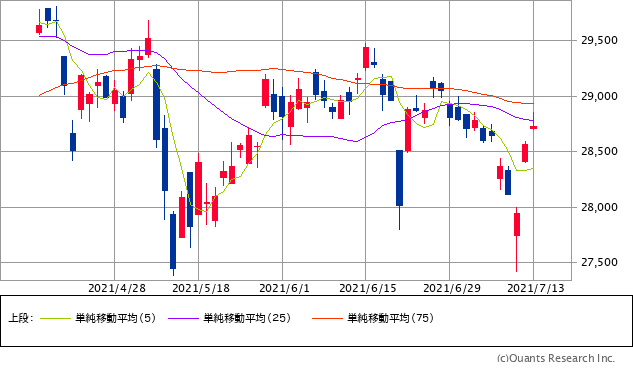633x370 pixels.
Task: Click the 28,000 price axis label
Action: tap(599, 207)
